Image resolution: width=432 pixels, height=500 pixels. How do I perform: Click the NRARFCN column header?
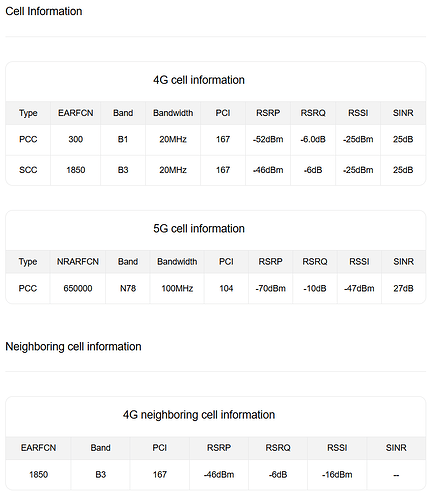point(78,262)
